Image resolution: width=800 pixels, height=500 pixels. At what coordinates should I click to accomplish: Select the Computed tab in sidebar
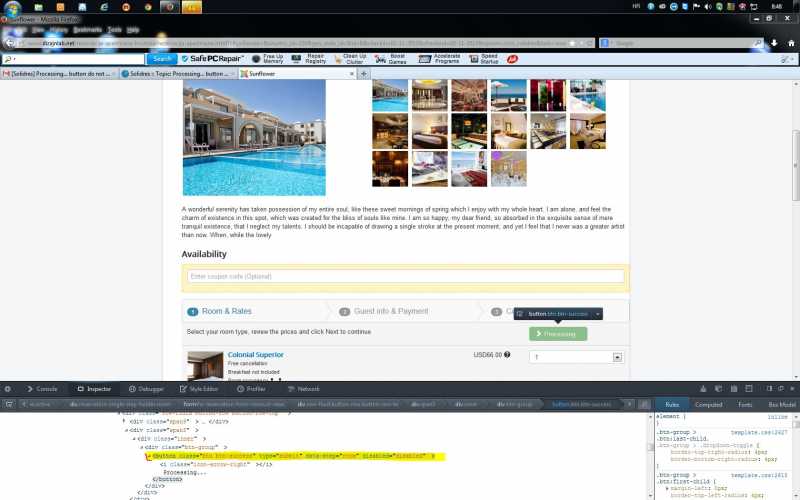coord(708,404)
